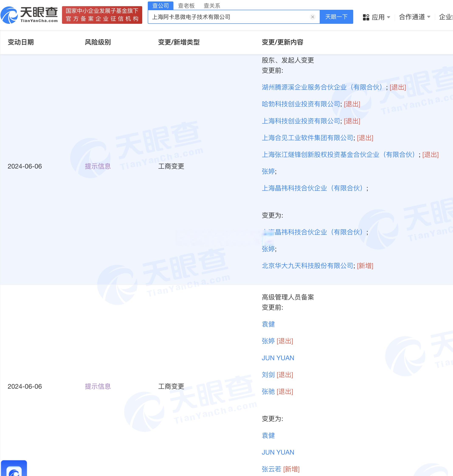The height and width of the screenshot is (476, 453).
Task: Select 工商变更 in shareholder change row
Action: 171,166
